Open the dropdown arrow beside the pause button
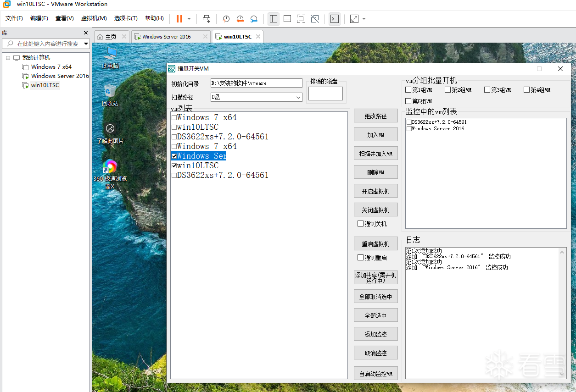576x392 pixels. click(189, 19)
